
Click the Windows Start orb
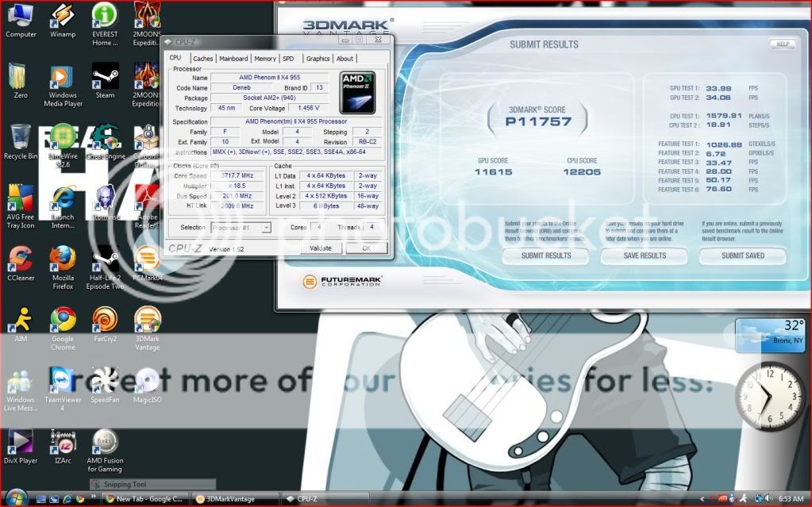coord(16,498)
